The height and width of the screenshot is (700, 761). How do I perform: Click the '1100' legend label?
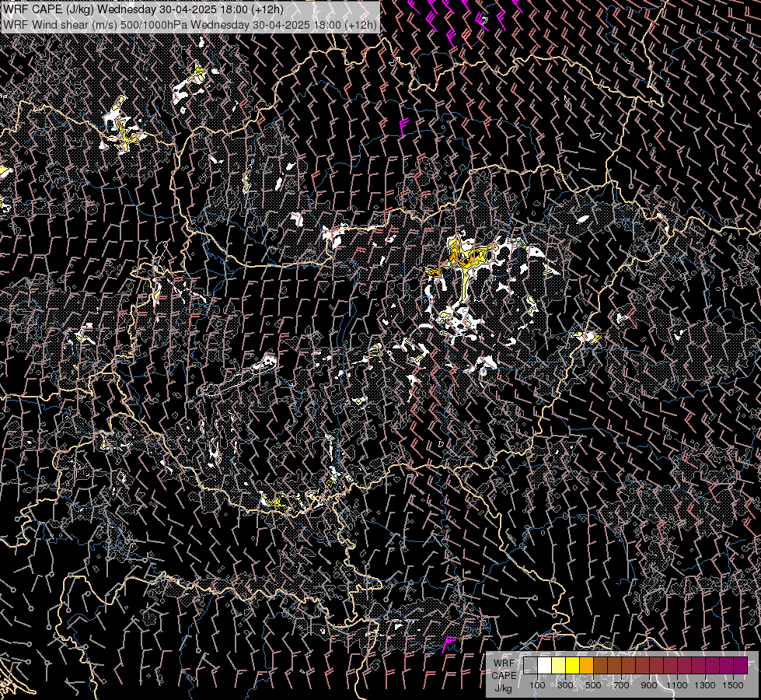point(676,685)
